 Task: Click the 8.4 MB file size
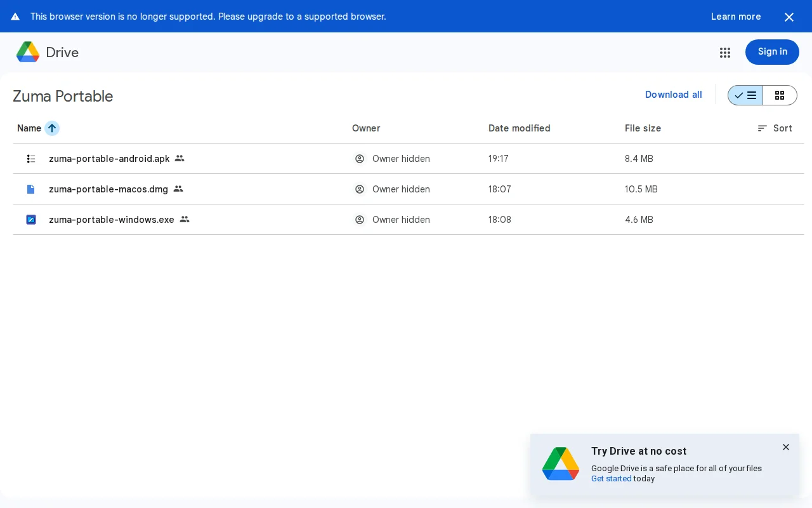click(x=639, y=159)
